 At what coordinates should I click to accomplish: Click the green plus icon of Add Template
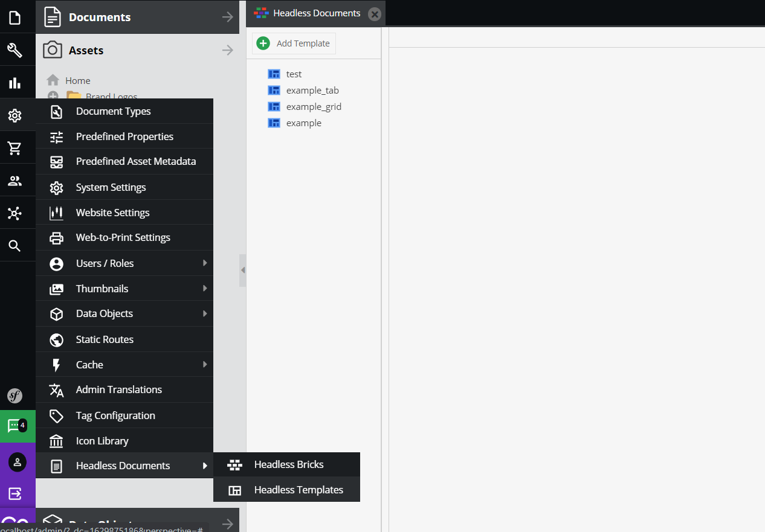[x=263, y=43]
